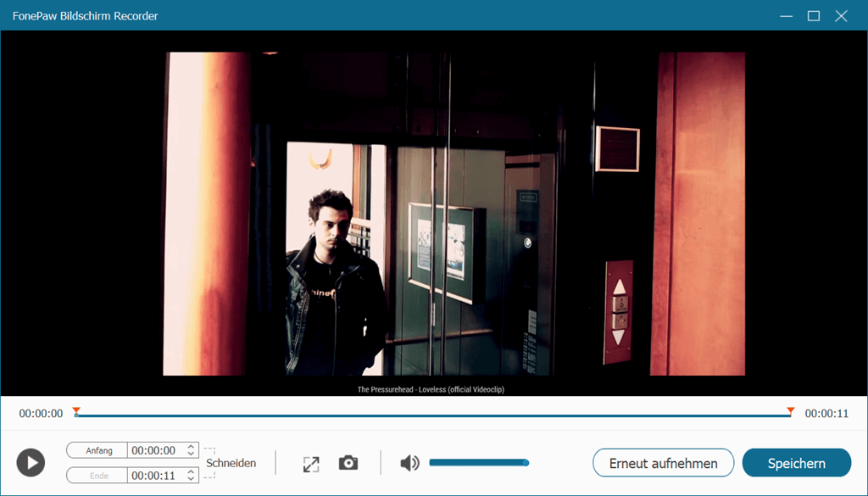Screen dimensions: 868x496
Task: Select the orange end trim marker
Action: click(x=791, y=410)
